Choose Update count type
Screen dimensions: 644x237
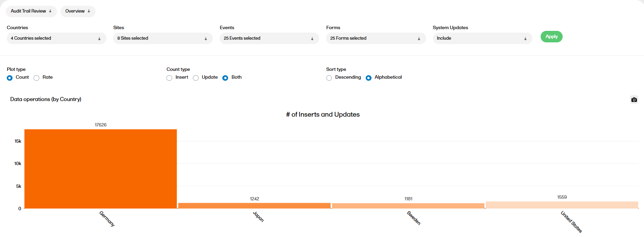coord(196,78)
